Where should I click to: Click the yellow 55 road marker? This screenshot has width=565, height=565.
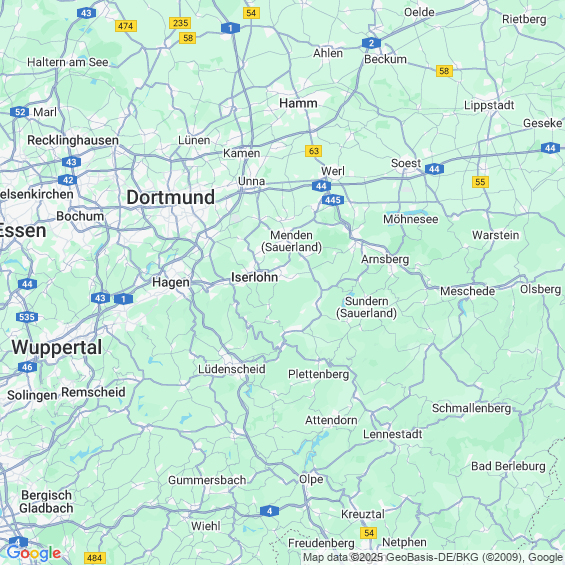tap(480, 182)
